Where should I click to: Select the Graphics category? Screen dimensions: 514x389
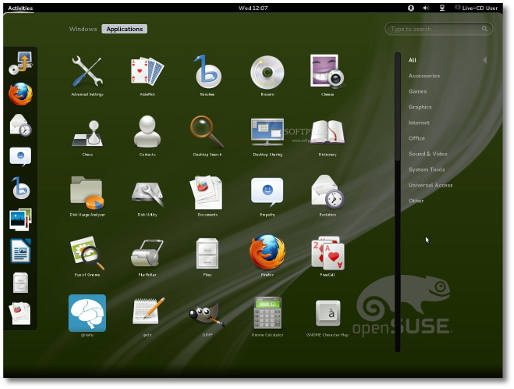[x=420, y=107]
